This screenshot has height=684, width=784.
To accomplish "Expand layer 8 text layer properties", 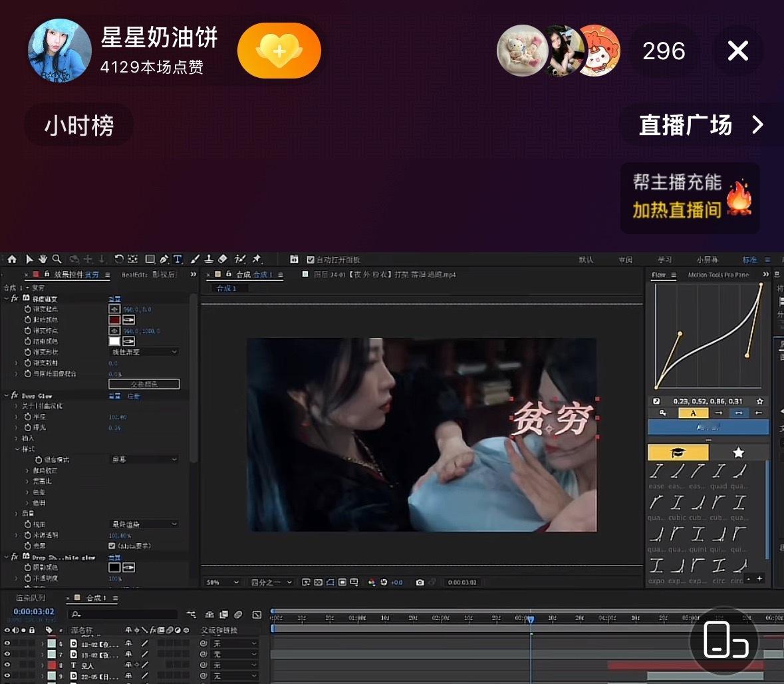I will [43, 665].
